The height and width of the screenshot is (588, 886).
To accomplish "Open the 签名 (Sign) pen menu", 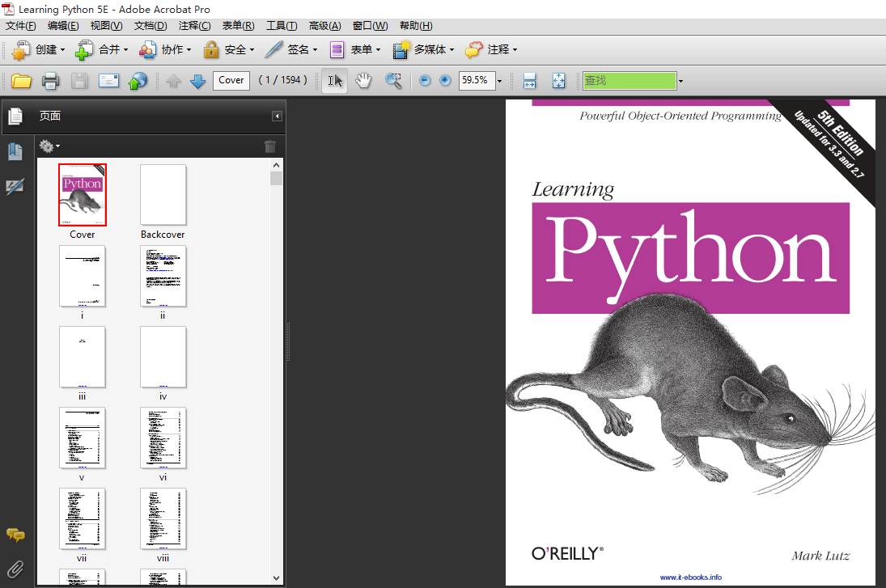I will click(291, 49).
